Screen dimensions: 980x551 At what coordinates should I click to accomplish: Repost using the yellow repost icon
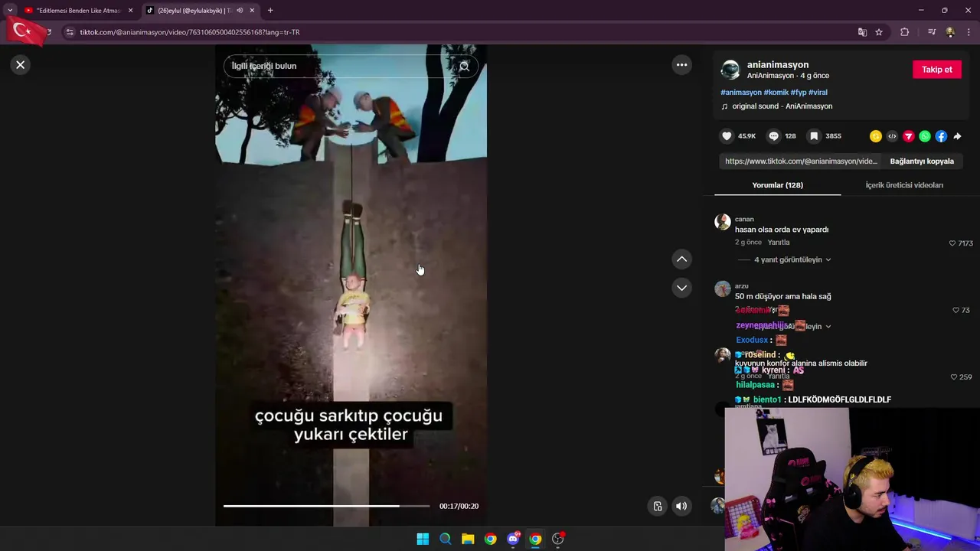(876, 136)
